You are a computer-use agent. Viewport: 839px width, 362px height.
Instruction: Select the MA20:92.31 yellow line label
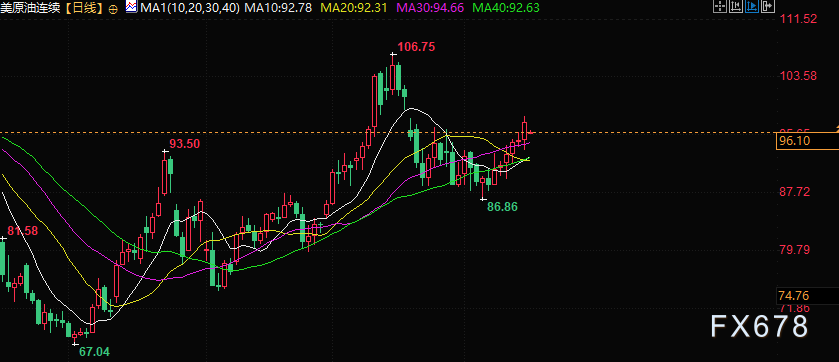point(354,7)
